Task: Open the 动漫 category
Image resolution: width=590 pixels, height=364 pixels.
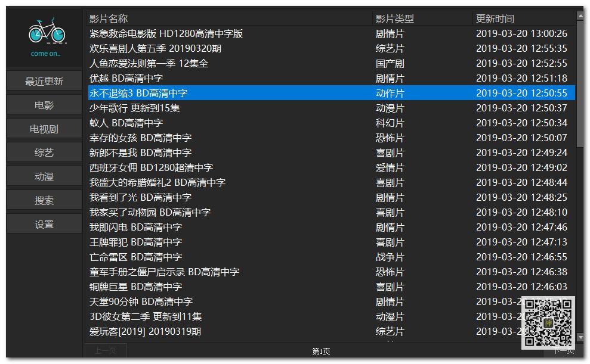Action: (x=44, y=176)
